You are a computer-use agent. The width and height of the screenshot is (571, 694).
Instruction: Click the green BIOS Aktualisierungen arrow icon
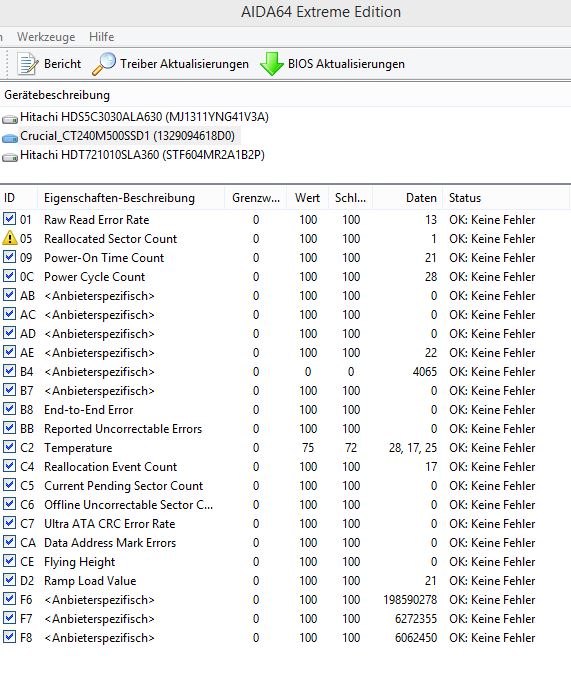tap(271, 64)
